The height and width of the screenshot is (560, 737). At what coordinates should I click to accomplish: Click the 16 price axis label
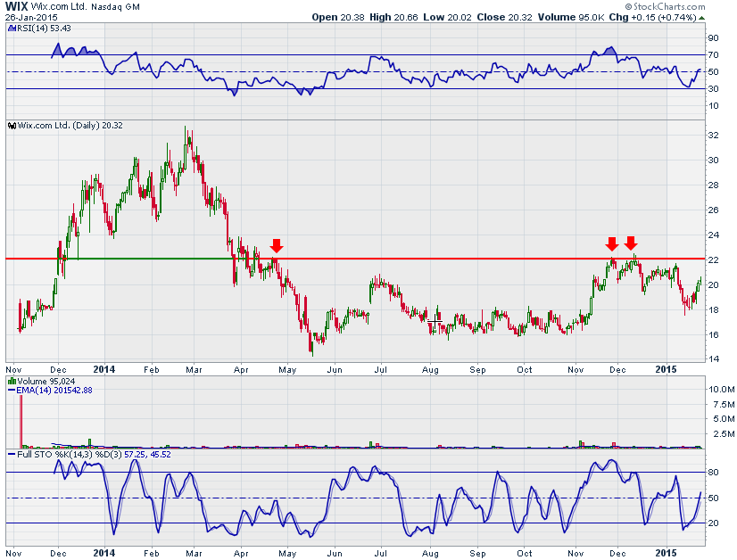point(714,335)
